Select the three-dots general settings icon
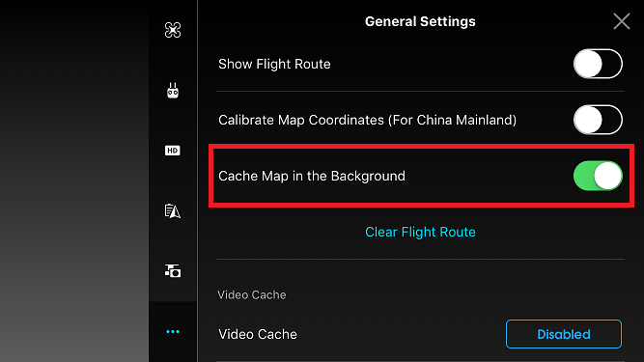This screenshot has width=644, height=362. [173, 332]
